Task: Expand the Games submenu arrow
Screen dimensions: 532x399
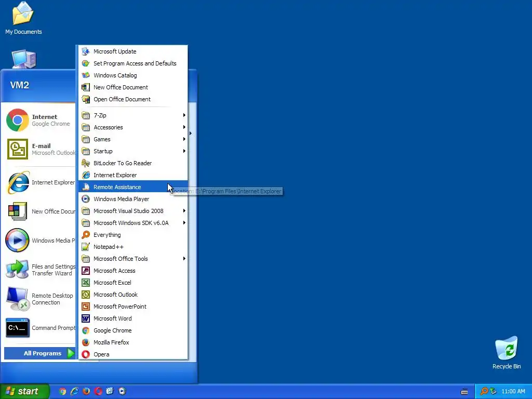Action: tap(184, 139)
